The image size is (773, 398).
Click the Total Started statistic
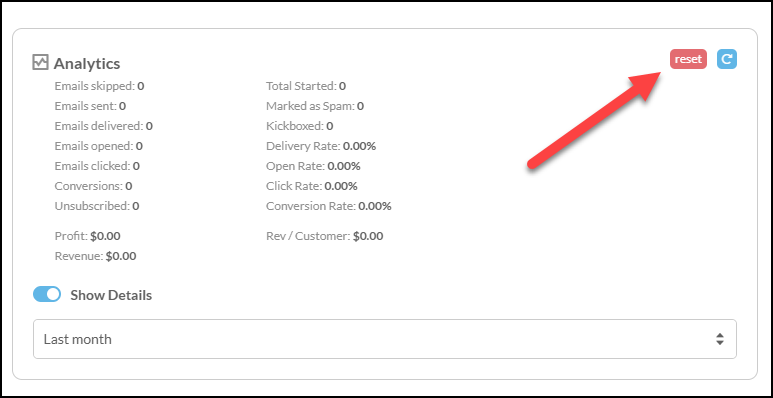click(306, 86)
